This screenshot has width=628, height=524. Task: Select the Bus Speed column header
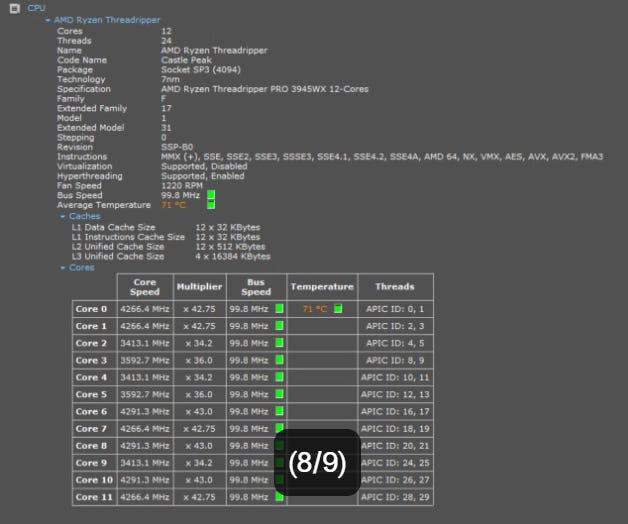(256, 287)
